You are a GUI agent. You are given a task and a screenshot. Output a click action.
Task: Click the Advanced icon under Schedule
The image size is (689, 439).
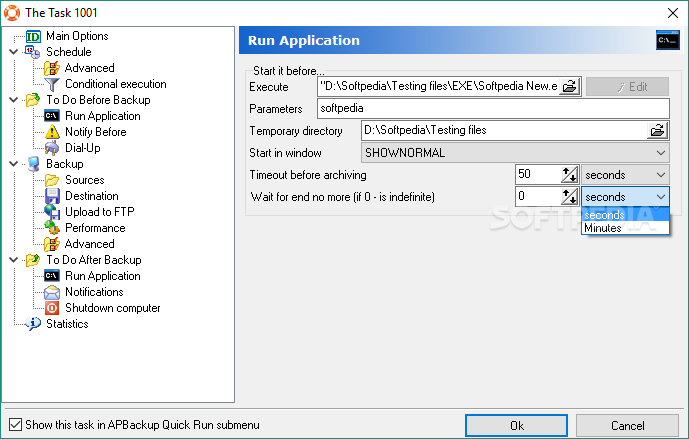[x=52, y=68]
